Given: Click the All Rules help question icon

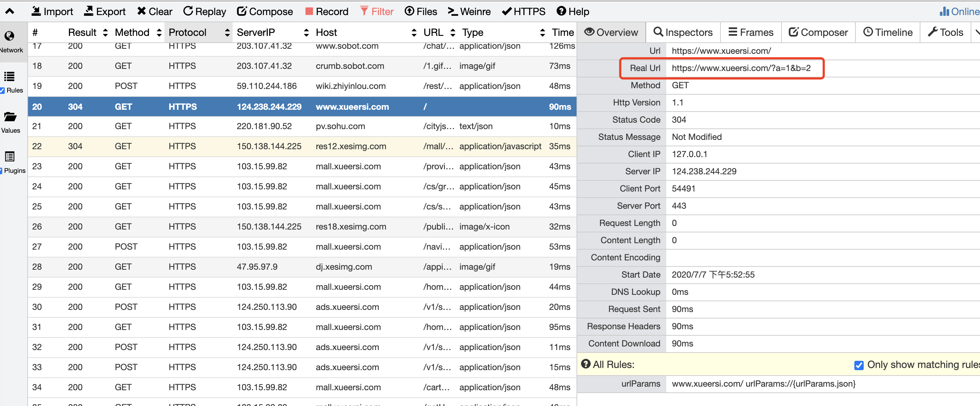Looking at the screenshot, I should point(585,364).
